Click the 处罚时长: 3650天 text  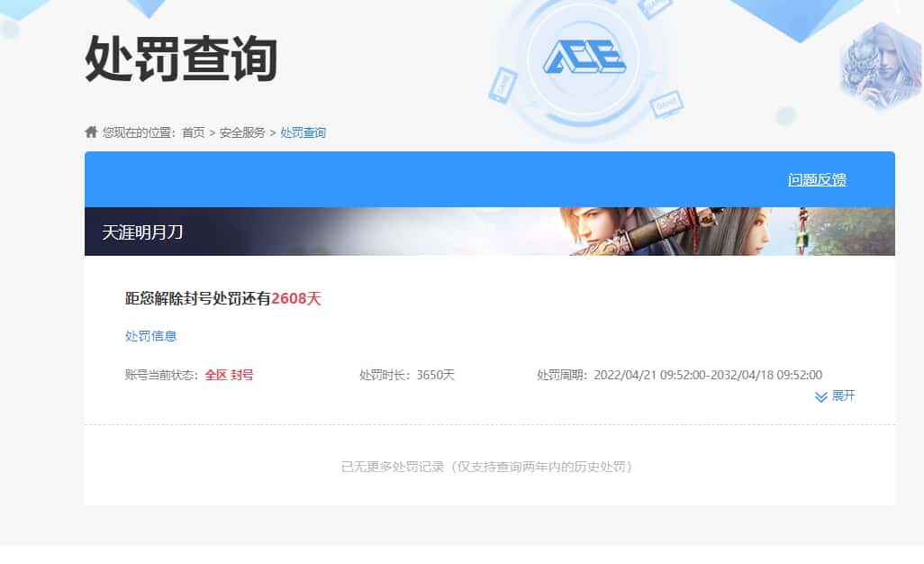(x=406, y=375)
